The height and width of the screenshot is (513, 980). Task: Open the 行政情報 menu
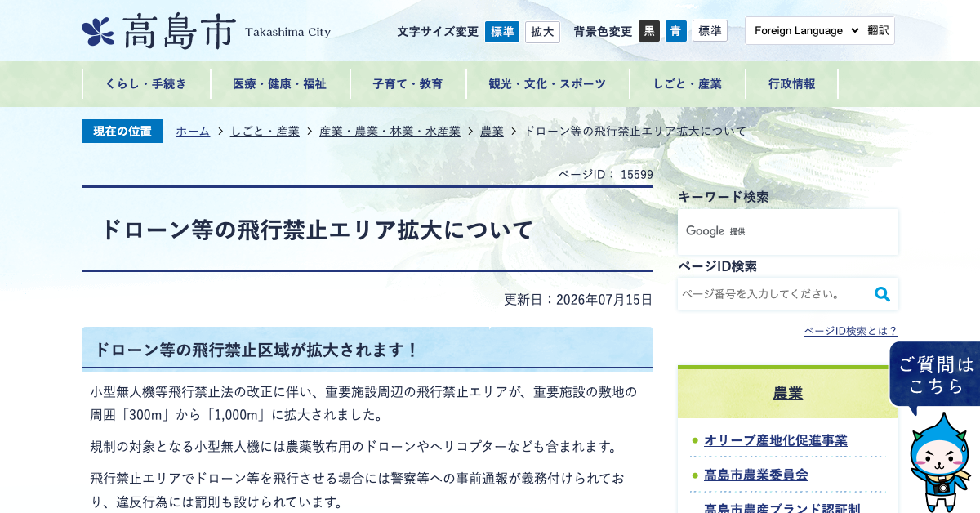[x=792, y=84]
